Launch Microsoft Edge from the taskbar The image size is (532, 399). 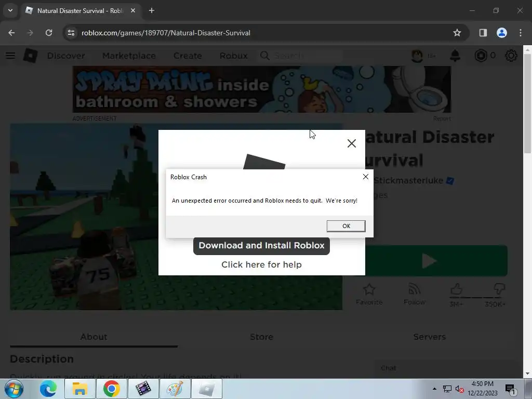pyautogui.click(x=48, y=389)
